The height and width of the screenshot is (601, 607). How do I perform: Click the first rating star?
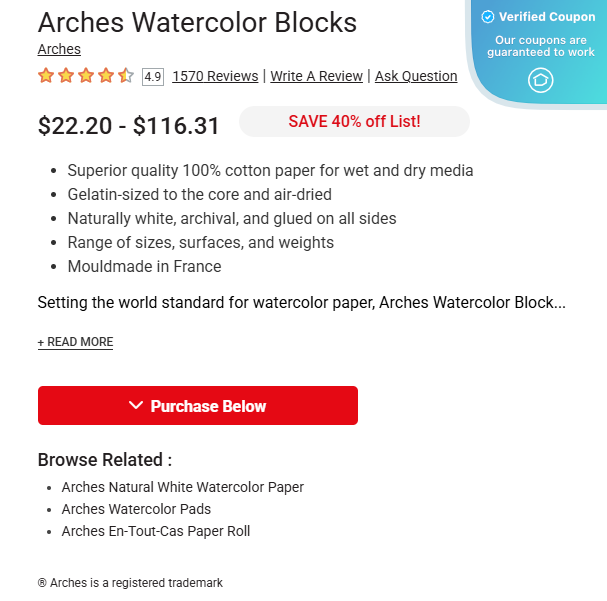pyautogui.click(x=46, y=76)
